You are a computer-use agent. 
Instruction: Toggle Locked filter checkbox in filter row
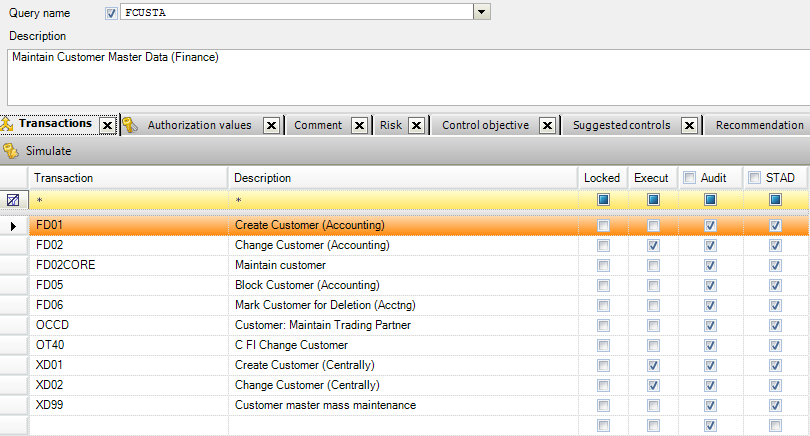[603, 200]
